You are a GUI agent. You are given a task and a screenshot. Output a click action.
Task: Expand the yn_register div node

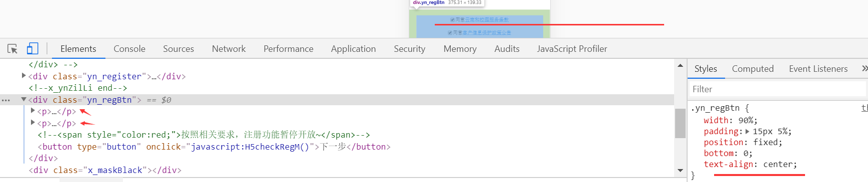pos(23,76)
